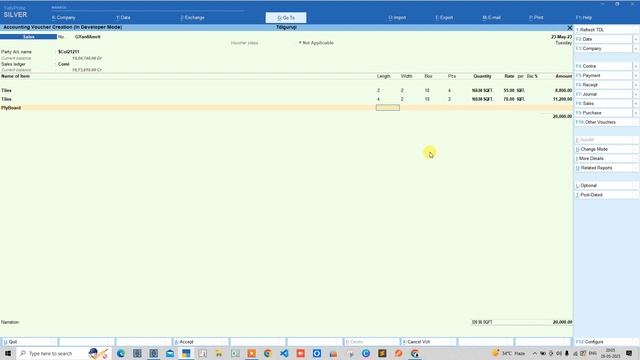640x360 pixels.
Task: Expand arrow beside F2: Date
Action: coord(636,39)
